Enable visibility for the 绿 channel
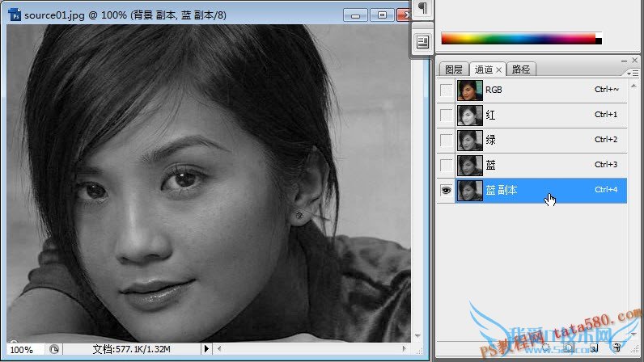The width and height of the screenshot is (644, 362). [x=446, y=141]
